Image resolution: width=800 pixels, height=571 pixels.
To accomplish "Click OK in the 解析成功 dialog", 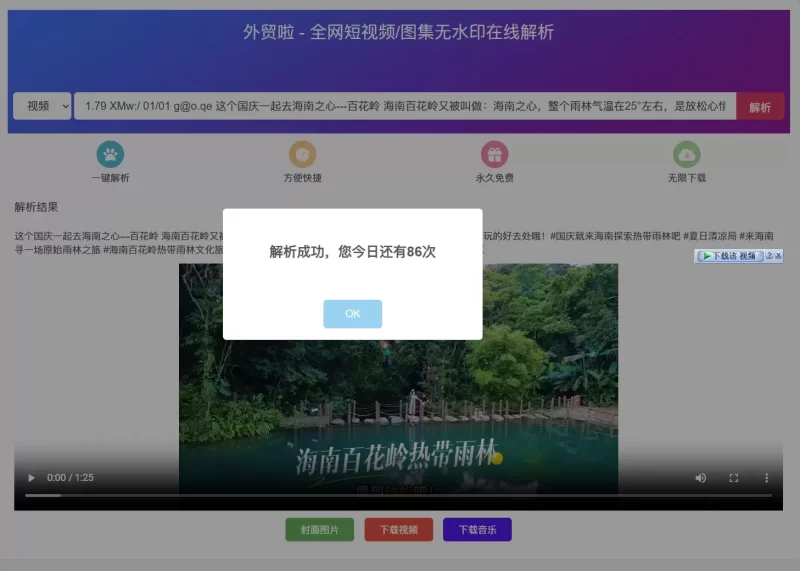I will click(353, 314).
